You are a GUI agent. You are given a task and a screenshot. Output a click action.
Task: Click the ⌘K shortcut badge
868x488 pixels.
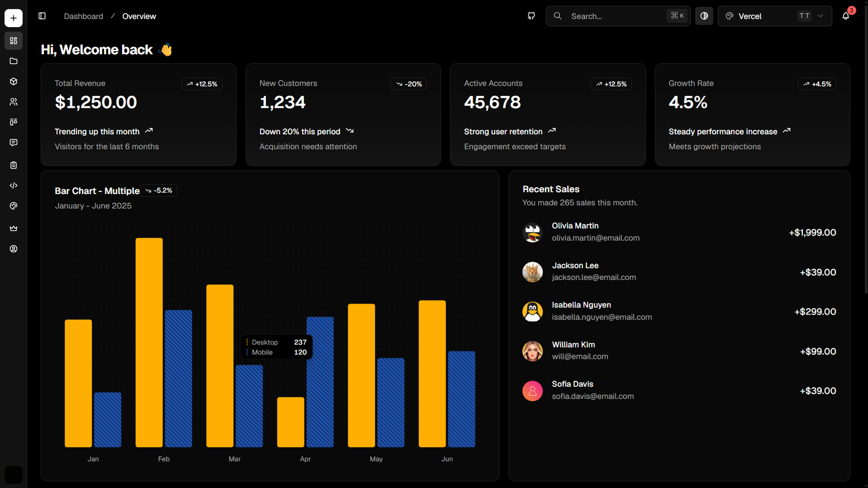pyautogui.click(x=677, y=16)
